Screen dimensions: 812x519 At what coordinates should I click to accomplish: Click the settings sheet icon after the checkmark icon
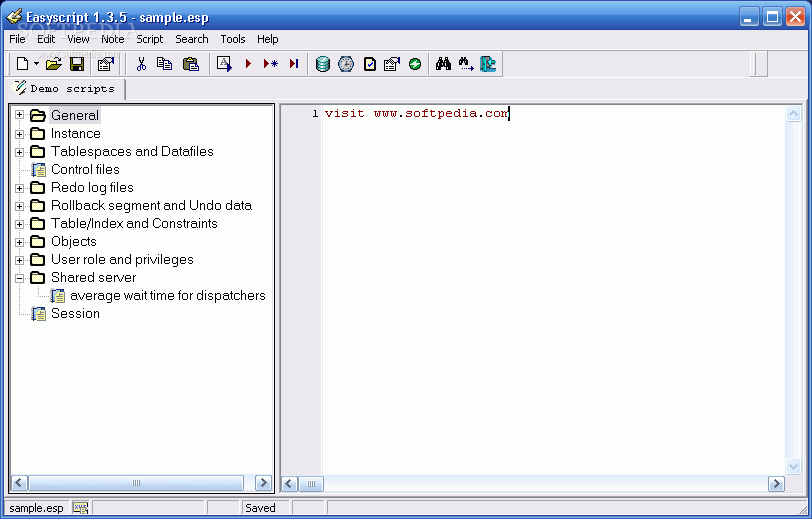[x=392, y=64]
